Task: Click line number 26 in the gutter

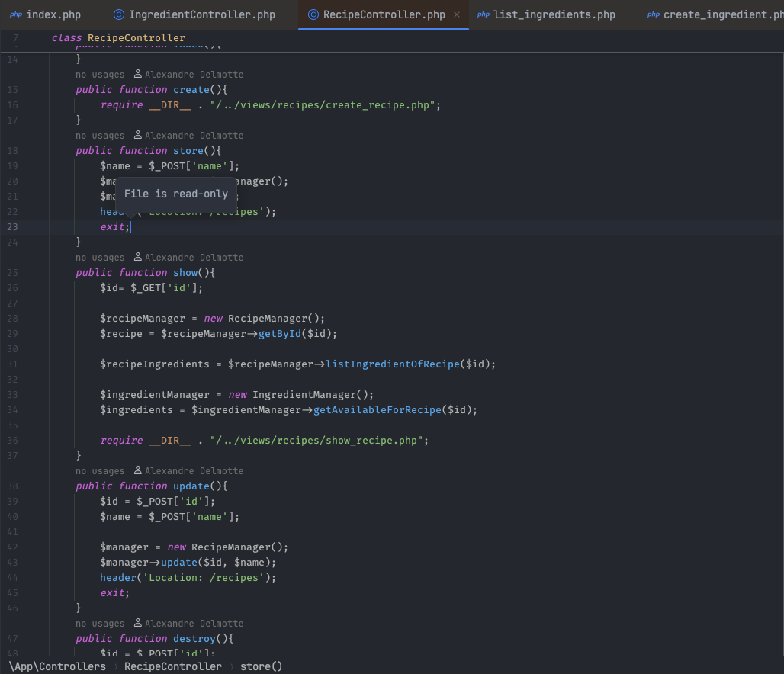Action: pyautogui.click(x=12, y=288)
